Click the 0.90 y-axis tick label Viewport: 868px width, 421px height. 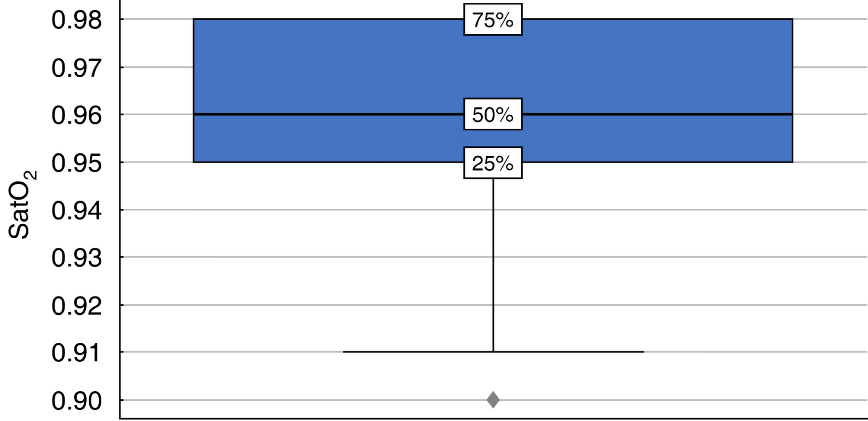(77, 401)
